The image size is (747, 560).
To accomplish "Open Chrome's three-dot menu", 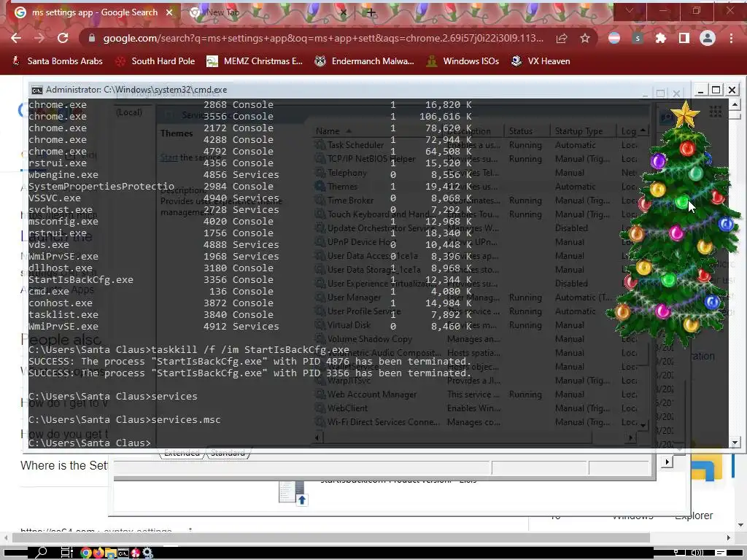I will pos(731,38).
